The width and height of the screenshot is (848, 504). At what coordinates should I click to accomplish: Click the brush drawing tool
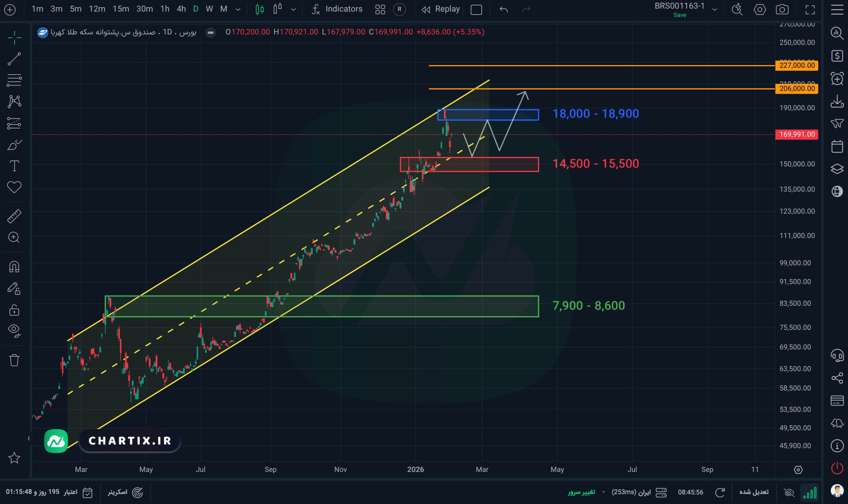click(14, 145)
